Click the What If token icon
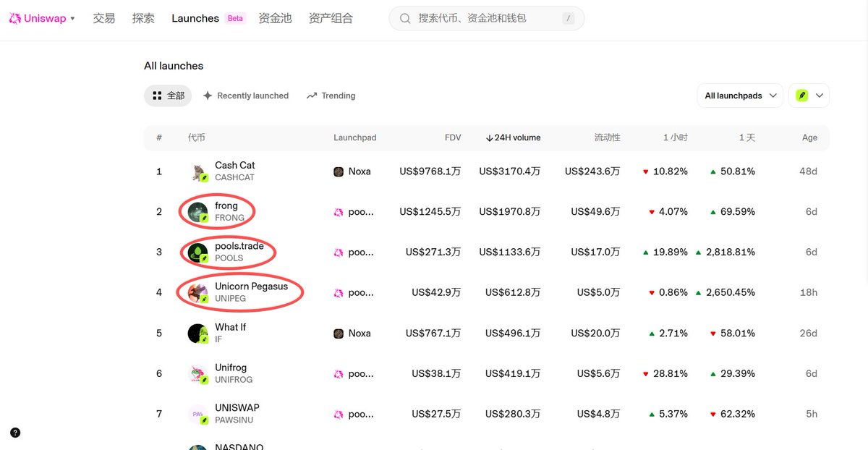This screenshot has height=450, width=868. click(198, 334)
